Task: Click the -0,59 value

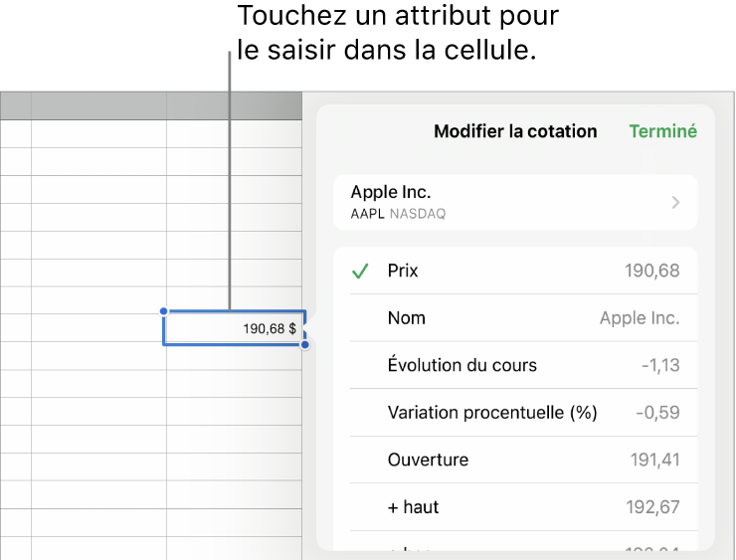Action: tap(658, 413)
